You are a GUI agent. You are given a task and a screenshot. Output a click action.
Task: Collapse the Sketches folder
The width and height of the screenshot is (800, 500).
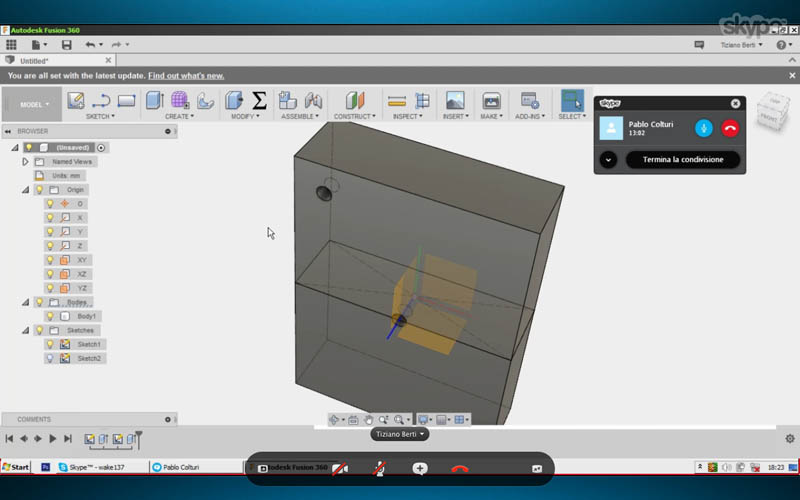(25, 330)
